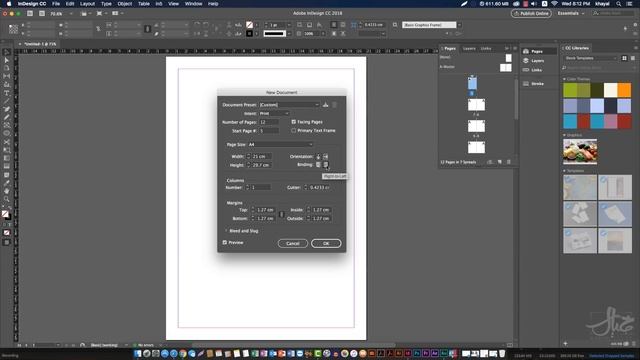Open the Essentials workspace dropdown
This screenshot has height=360, width=640.
(571, 13)
